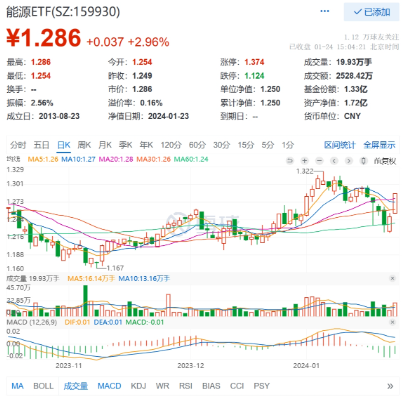
Task: Click the 溢价率 value 0.16%
Action: (x=151, y=103)
